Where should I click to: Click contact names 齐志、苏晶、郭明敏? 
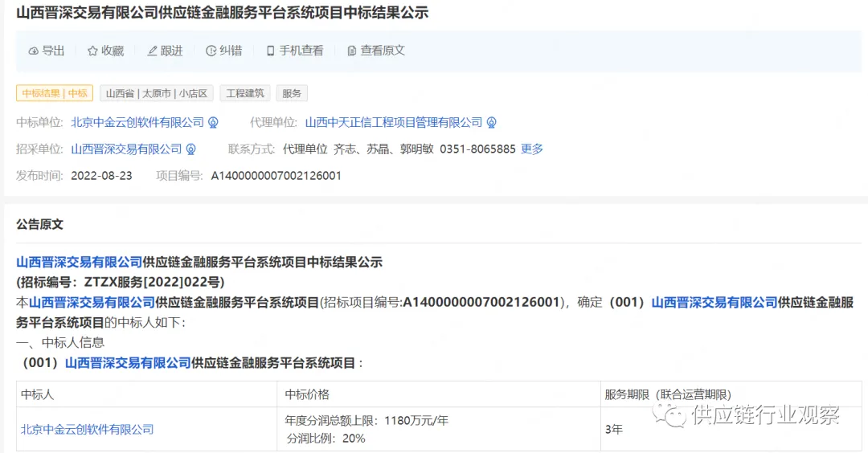coord(383,149)
